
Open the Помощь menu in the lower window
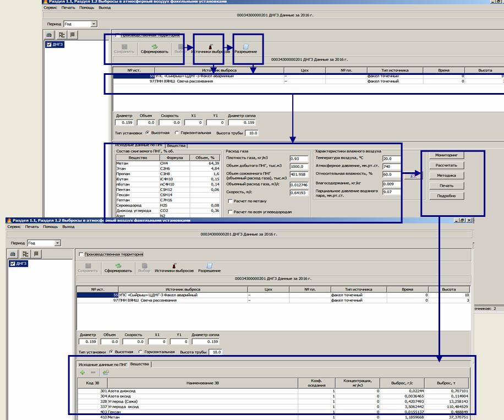[50, 227]
